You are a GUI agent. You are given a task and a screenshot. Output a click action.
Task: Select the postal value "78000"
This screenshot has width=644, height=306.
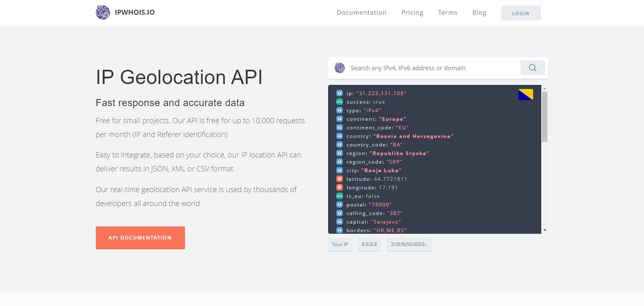tap(380, 204)
